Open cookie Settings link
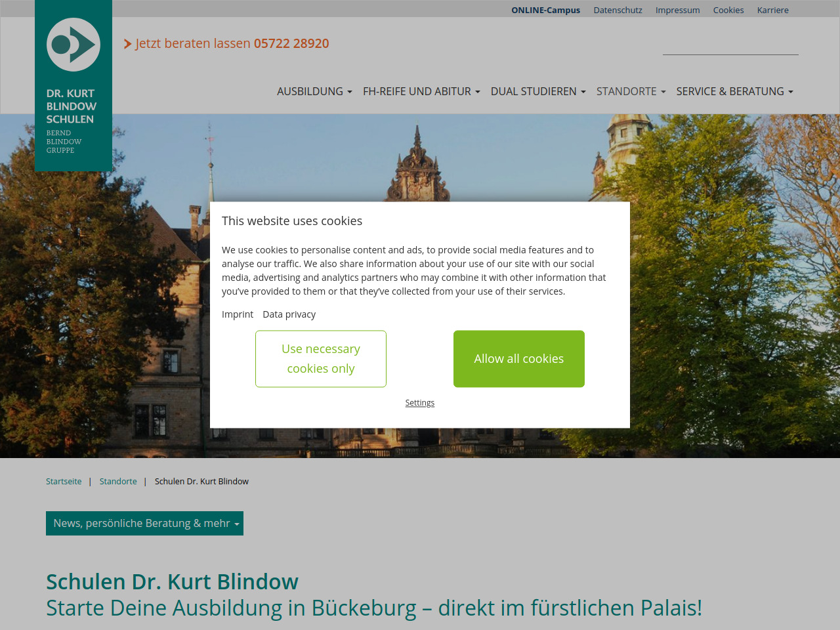This screenshot has width=840, height=630. (x=420, y=403)
